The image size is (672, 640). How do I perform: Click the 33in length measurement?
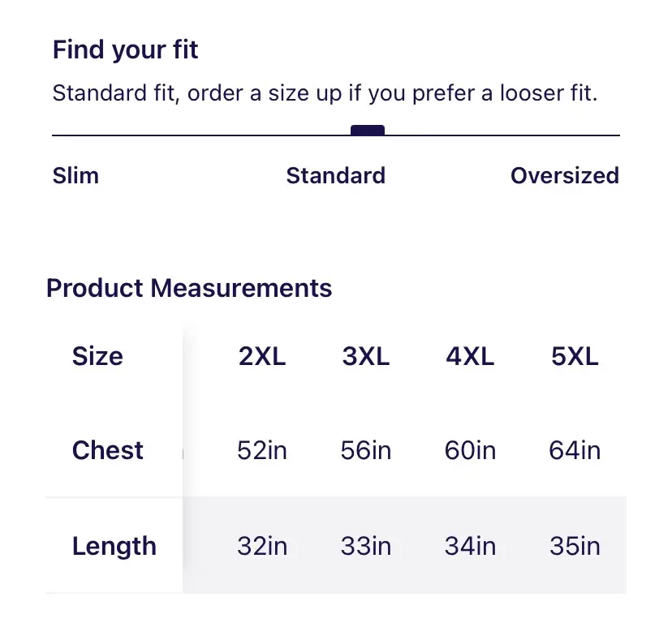pos(366,546)
